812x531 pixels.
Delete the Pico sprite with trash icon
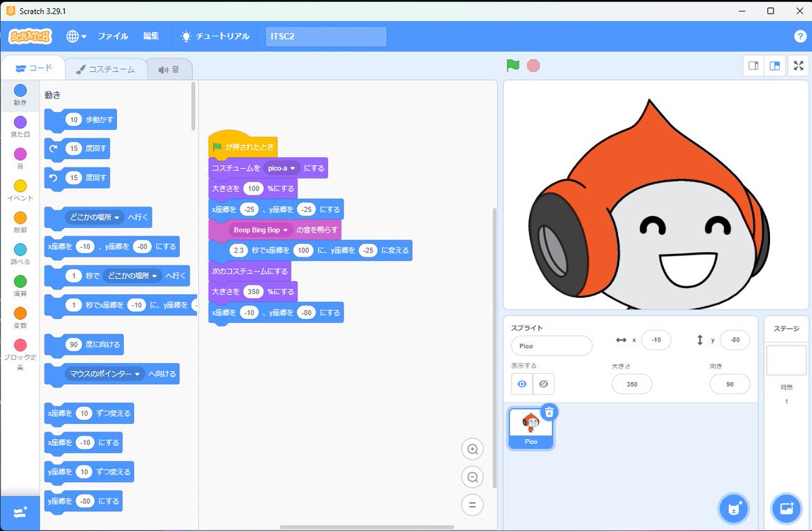549,412
